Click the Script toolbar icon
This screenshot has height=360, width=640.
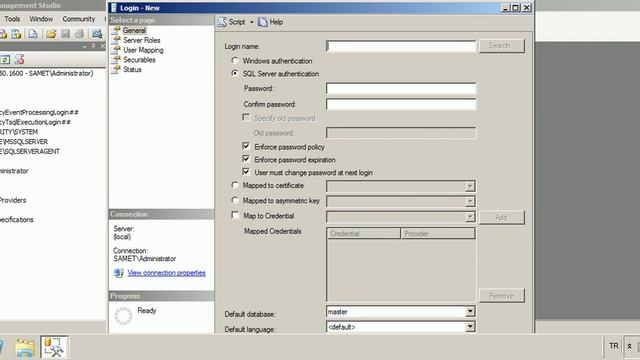click(x=222, y=22)
